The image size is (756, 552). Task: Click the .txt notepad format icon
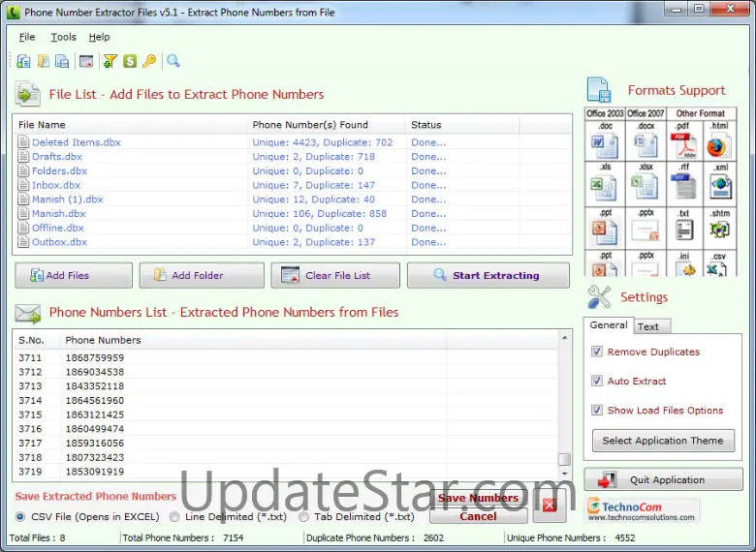(684, 230)
